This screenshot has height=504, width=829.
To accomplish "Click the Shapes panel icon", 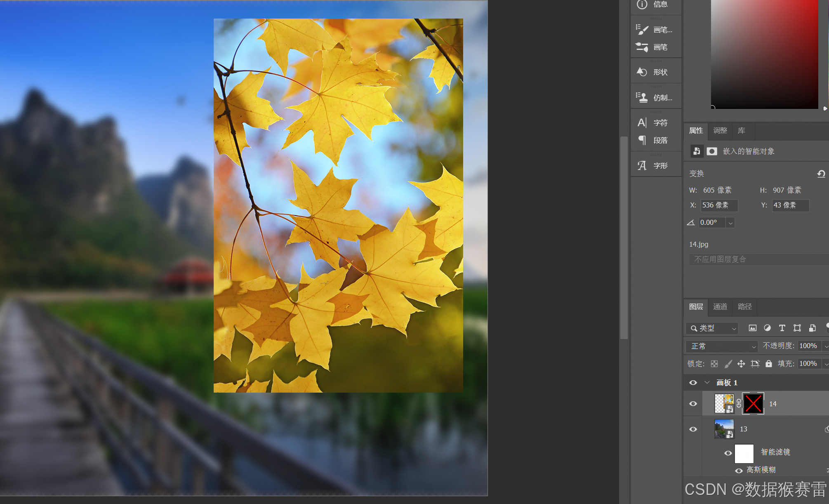I will pos(642,72).
